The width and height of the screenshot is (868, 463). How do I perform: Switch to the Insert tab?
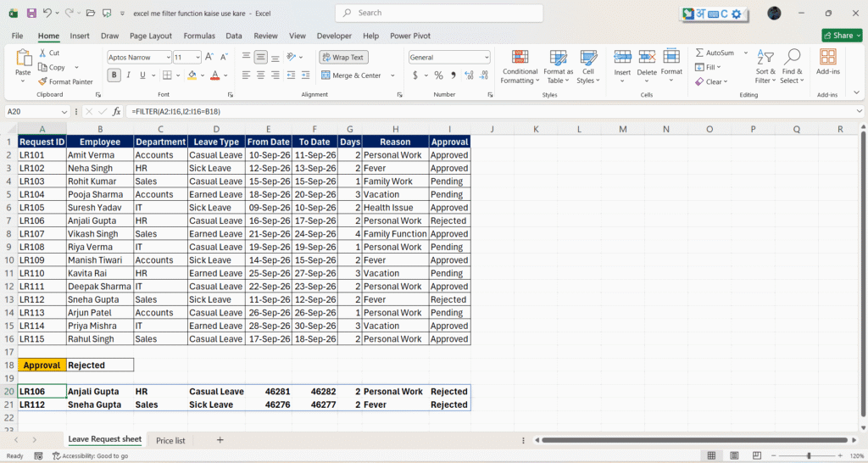[80, 36]
